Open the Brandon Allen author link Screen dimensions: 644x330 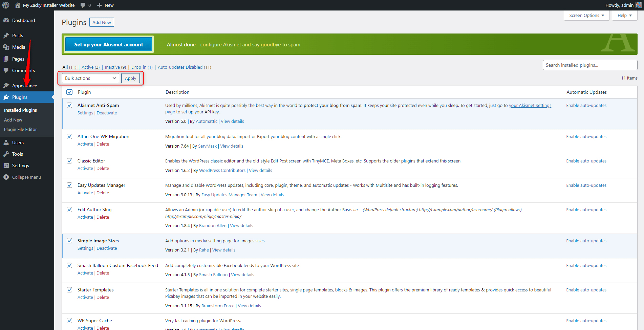[213, 226]
